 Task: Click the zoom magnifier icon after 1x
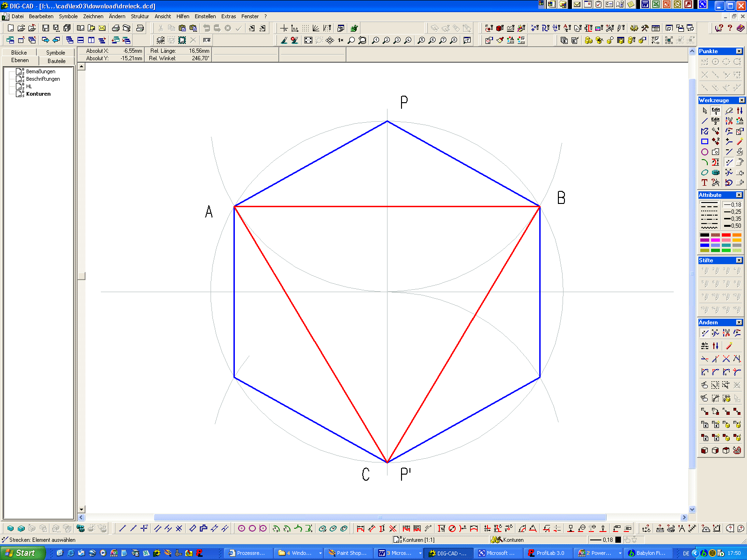[x=351, y=41]
